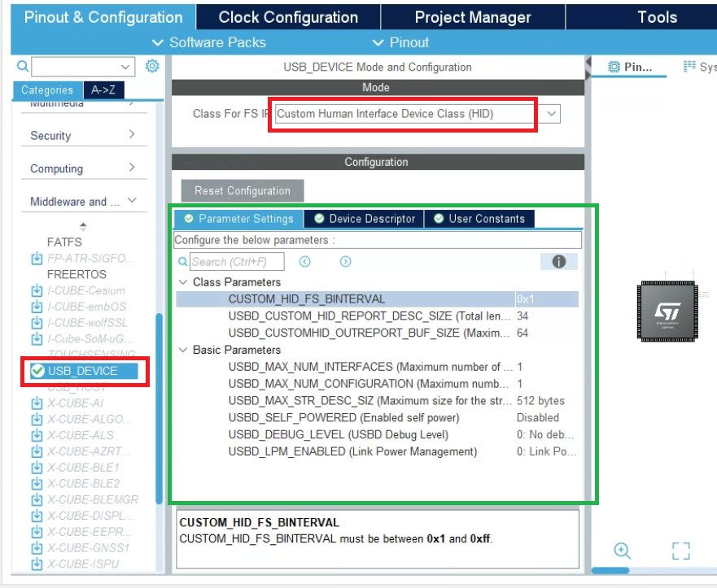
Task: Go to previous parameter search result arrow
Action: (x=304, y=261)
